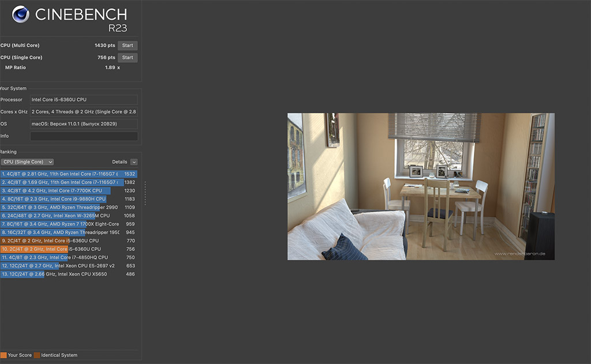Viewport: 591px width, 364px height.
Task: Select ranking row 13 Xeon CPU X5650
Action: [69, 275]
